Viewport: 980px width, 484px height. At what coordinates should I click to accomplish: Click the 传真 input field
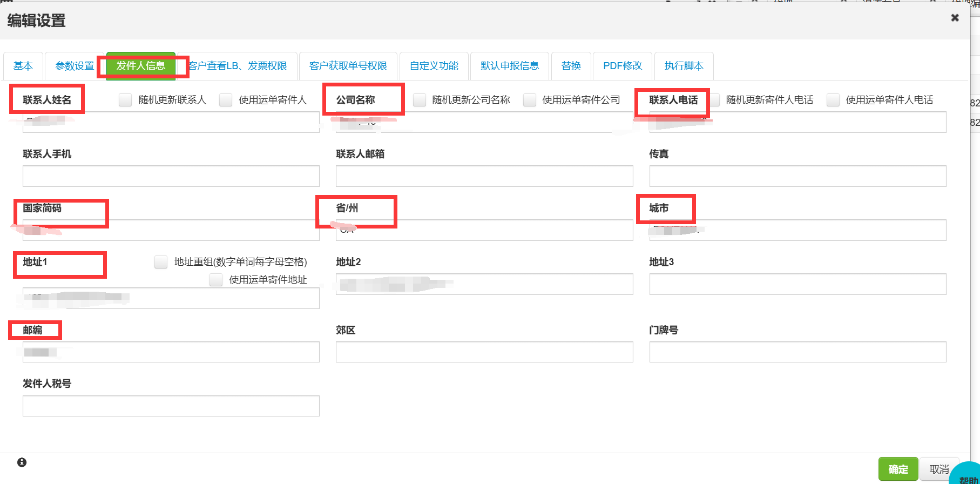(x=797, y=176)
